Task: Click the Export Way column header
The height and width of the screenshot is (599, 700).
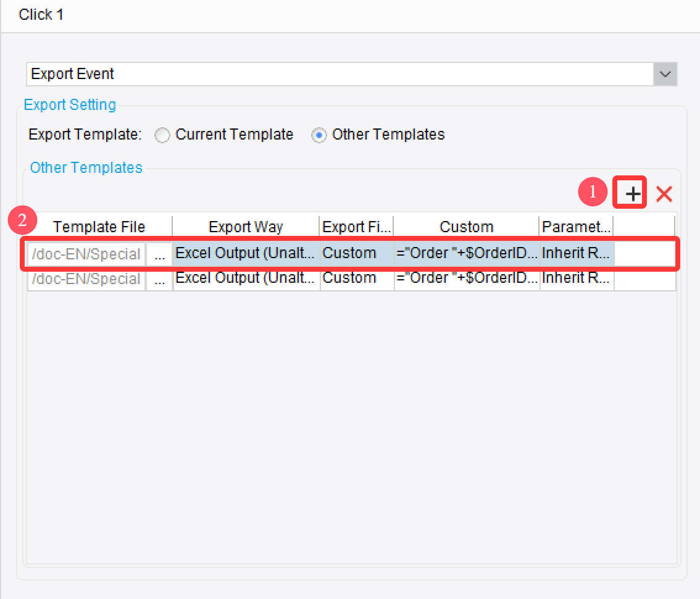Action: click(246, 227)
